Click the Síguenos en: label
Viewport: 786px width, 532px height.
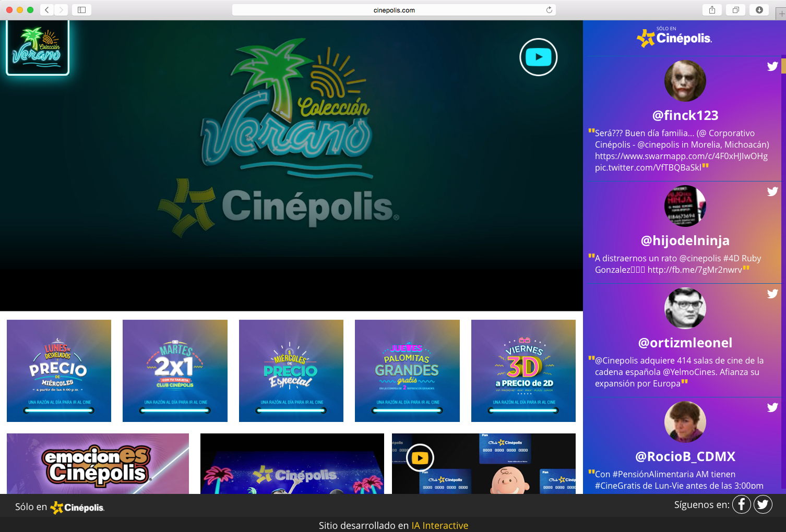point(701,504)
